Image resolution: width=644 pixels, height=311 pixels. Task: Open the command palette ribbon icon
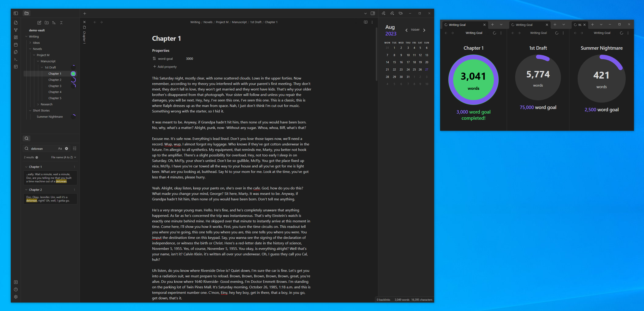pyautogui.click(x=16, y=59)
